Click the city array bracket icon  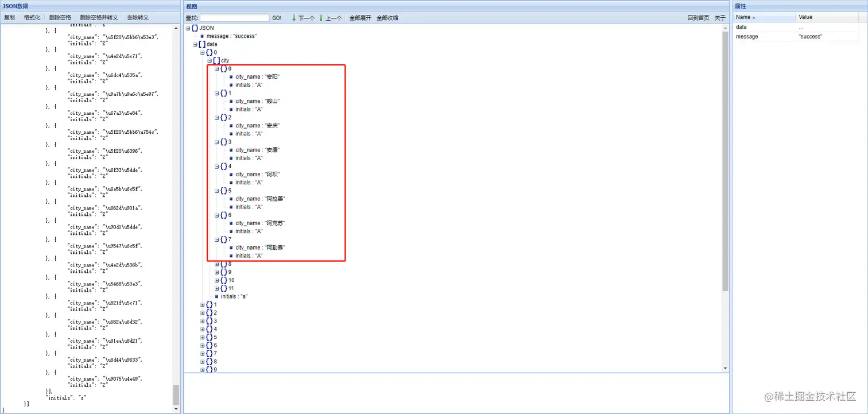click(216, 60)
